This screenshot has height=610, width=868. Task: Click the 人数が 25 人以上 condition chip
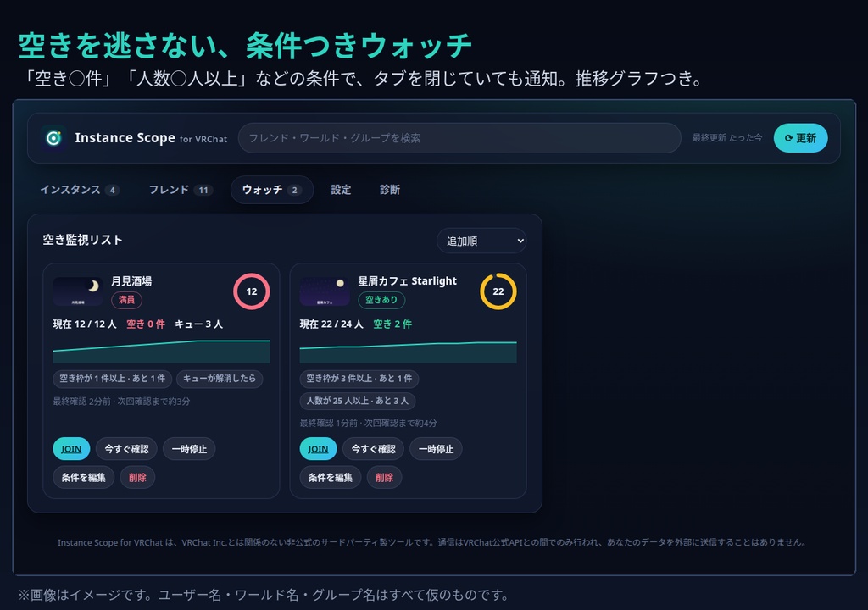[358, 401]
